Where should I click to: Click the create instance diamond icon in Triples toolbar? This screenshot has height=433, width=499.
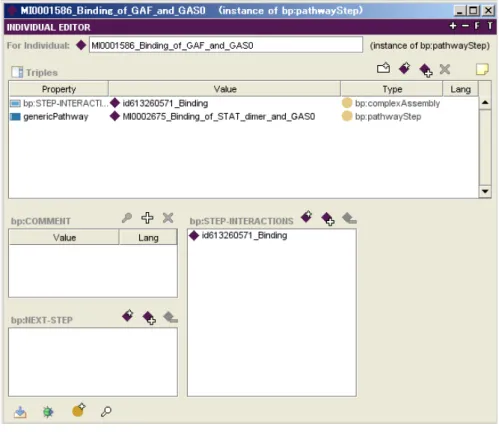pos(404,68)
